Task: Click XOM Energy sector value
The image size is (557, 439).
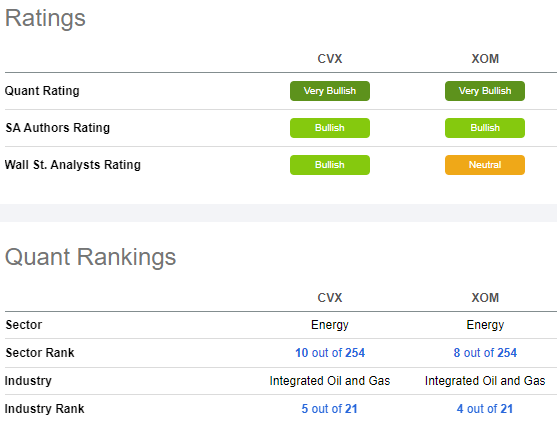Action: coord(485,325)
